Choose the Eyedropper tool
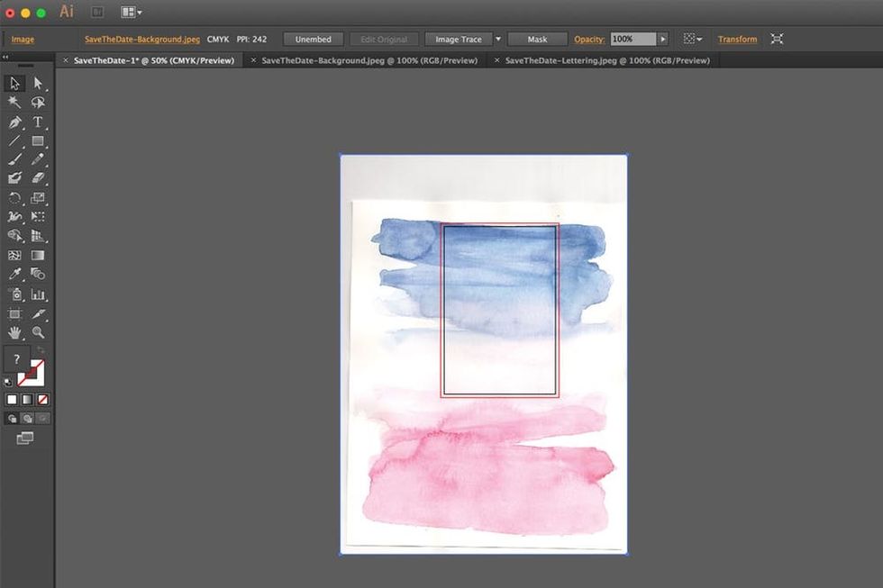Viewport: 883px width, 588px height. pos(14,274)
